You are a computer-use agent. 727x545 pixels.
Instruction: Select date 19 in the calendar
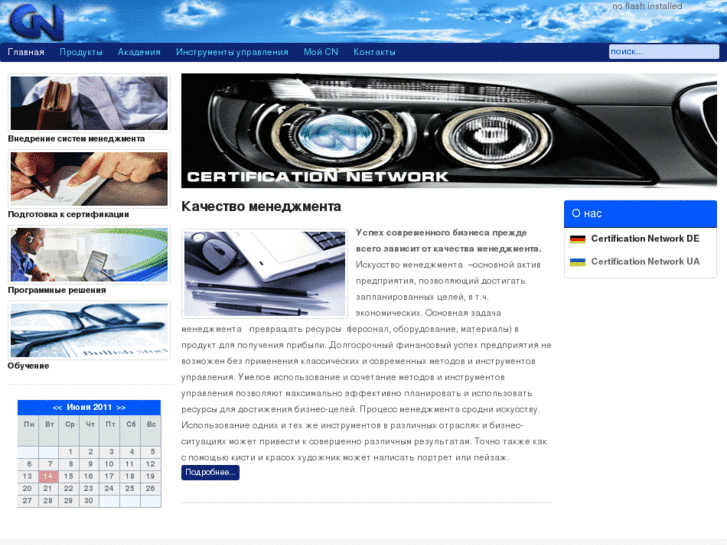click(150, 476)
